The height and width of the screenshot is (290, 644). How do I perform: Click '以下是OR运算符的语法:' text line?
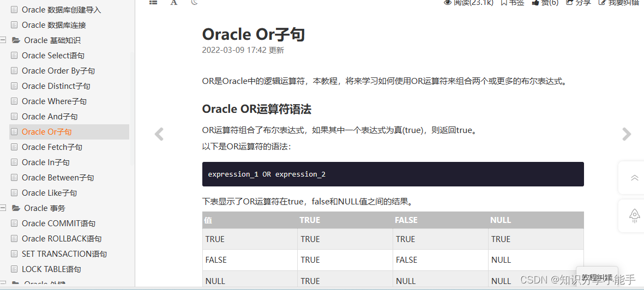tap(247, 146)
